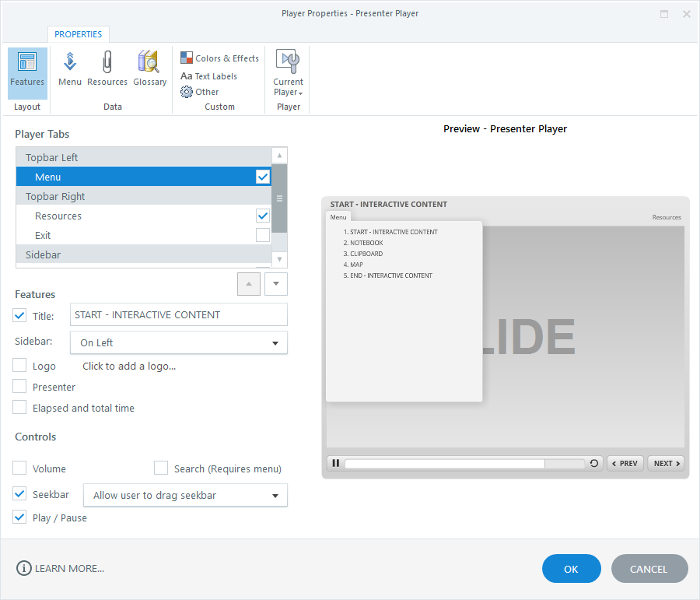The image size is (700, 600).
Task: Click the preview seekbar track
Action: click(x=464, y=463)
